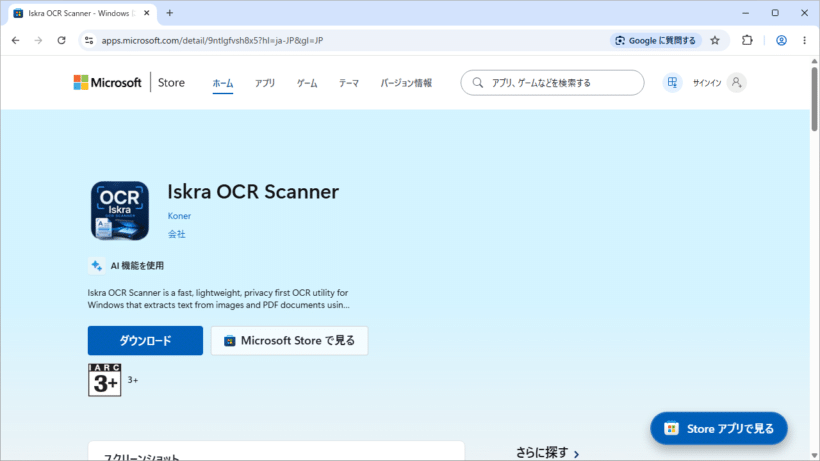The height and width of the screenshot is (461, 820).
Task: Click the Store アプリで見る floating button
Action: click(719, 429)
